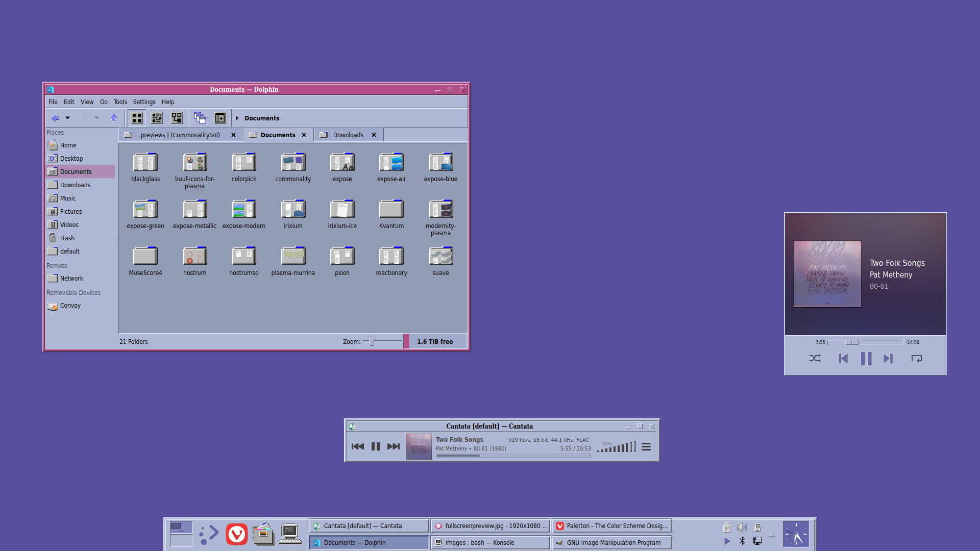Pause playback in the desktop media widget
Image resolution: width=980 pixels, height=551 pixels.
click(x=866, y=358)
